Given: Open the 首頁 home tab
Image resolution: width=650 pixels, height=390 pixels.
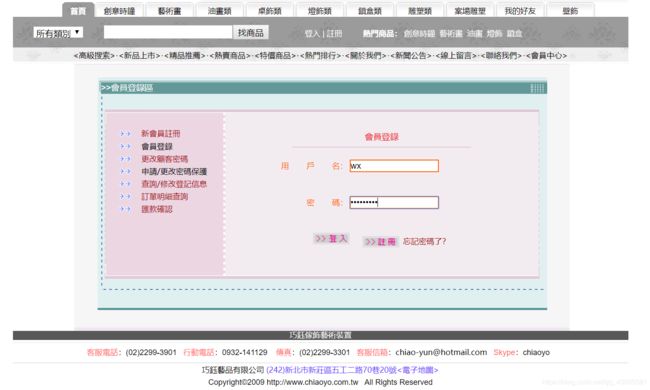Looking at the screenshot, I should (x=78, y=11).
